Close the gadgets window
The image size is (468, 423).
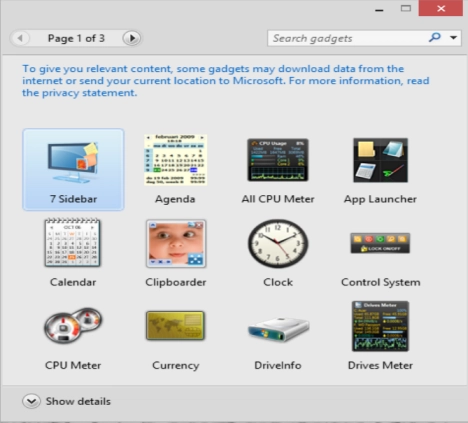click(441, 8)
